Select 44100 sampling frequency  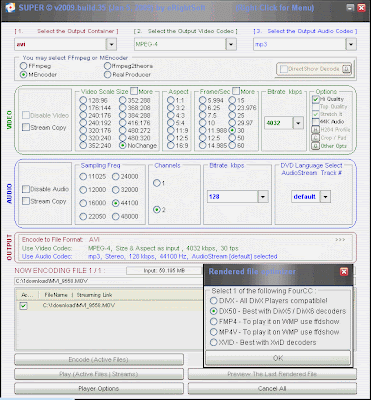[x=115, y=203]
